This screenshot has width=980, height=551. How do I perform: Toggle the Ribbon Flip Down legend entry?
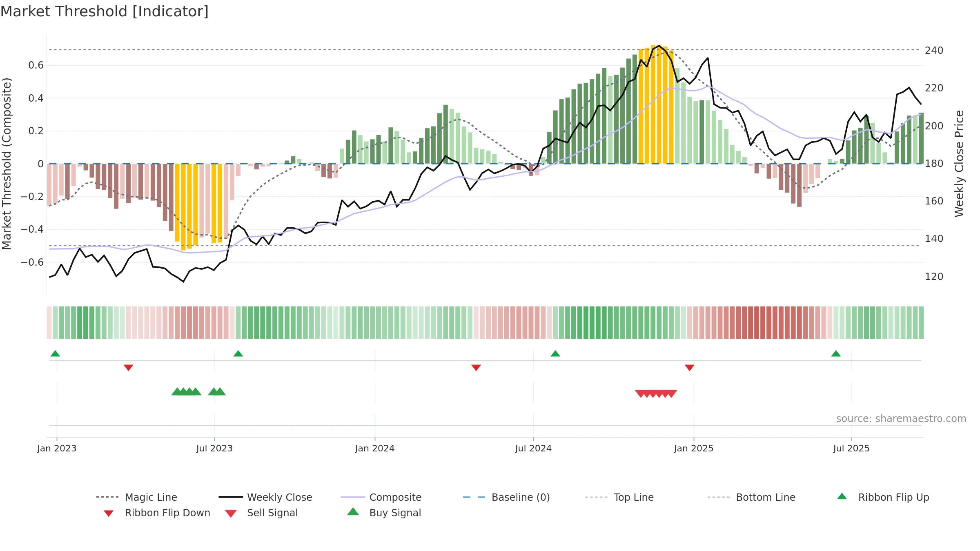point(157,513)
